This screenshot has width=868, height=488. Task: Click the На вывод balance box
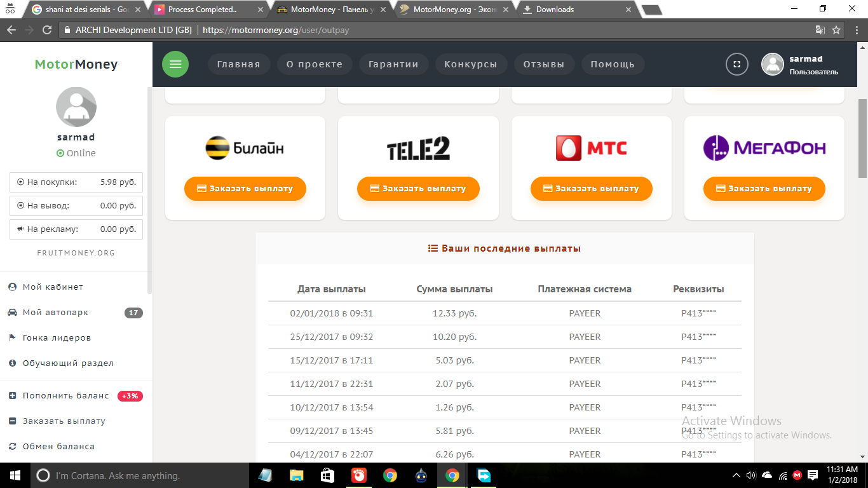tap(76, 206)
